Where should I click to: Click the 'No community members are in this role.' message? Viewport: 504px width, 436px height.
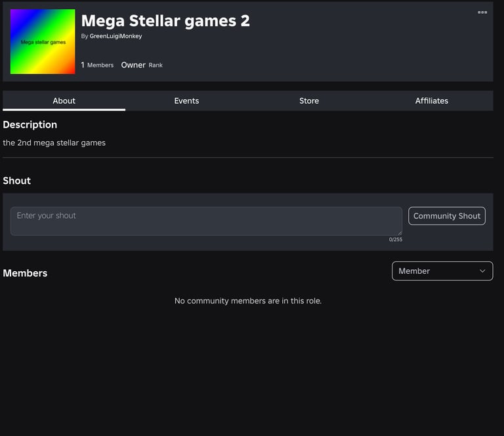248,301
